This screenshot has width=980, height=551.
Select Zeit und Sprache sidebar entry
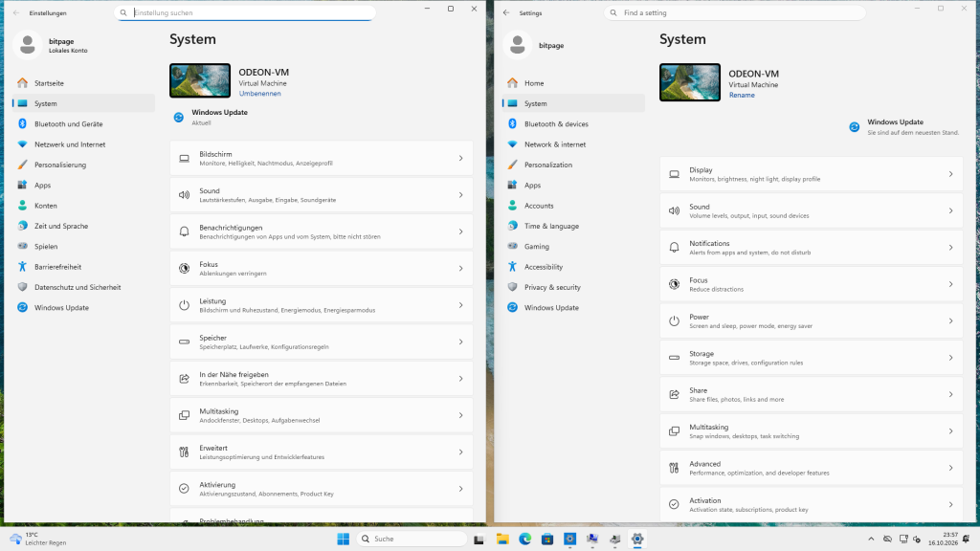tap(83, 226)
